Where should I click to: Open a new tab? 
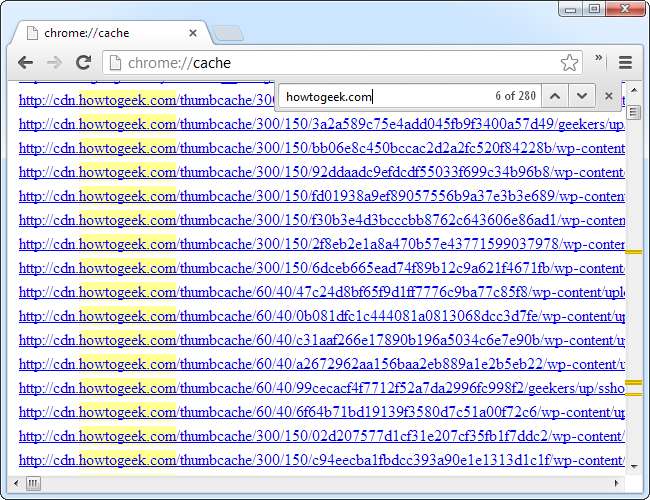pyautogui.click(x=228, y=33)
